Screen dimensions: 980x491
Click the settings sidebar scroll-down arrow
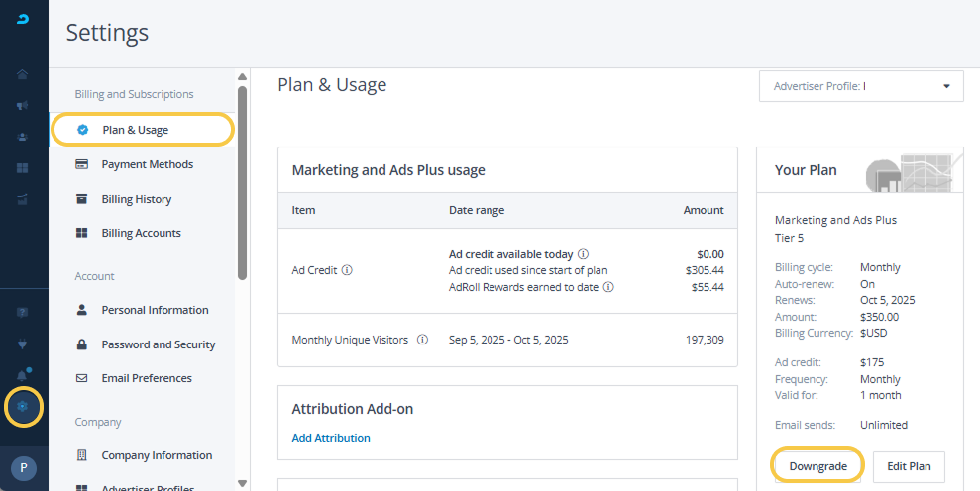click(243, 483)
